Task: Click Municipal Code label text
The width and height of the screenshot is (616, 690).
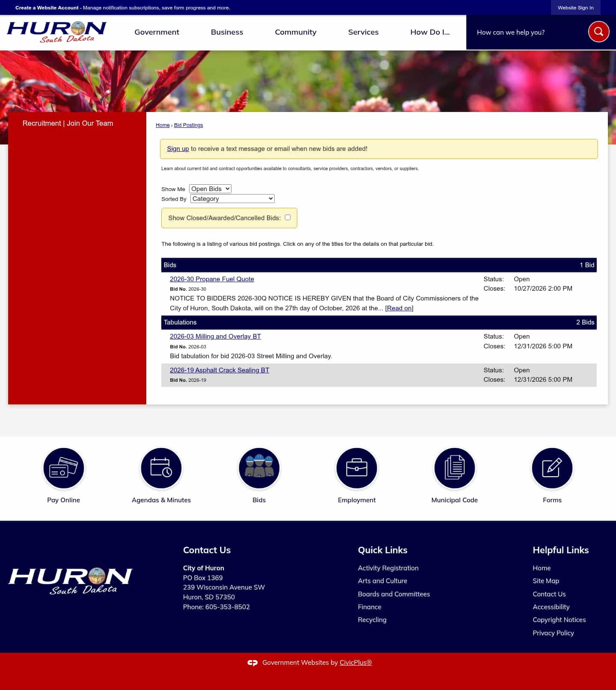Action: [454, 500]
